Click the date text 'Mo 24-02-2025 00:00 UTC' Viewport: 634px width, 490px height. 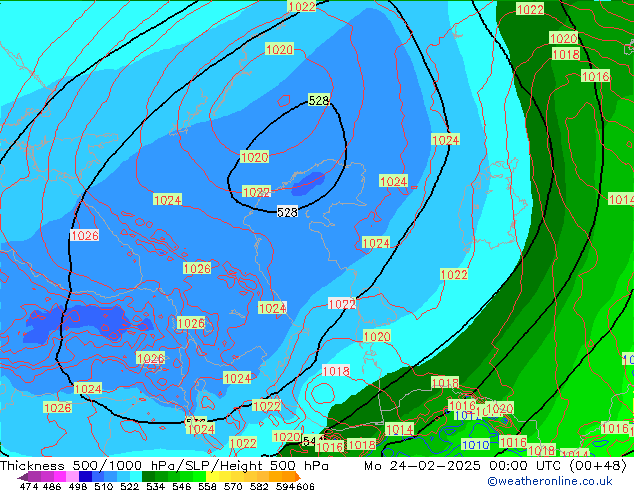click(464, 465)
